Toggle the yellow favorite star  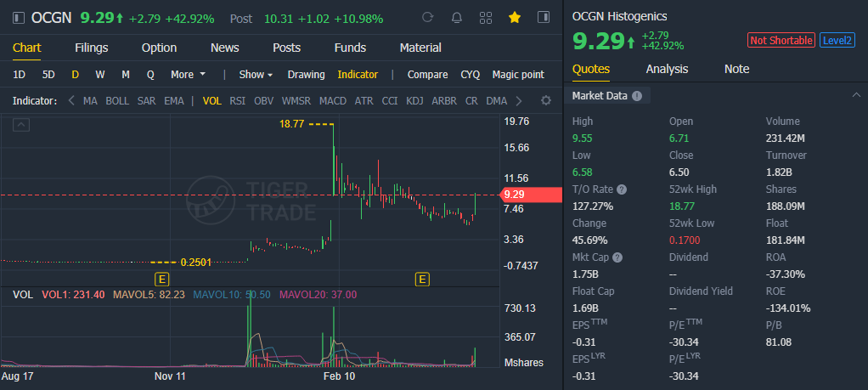pyautogui.click(x=515, y=18)
